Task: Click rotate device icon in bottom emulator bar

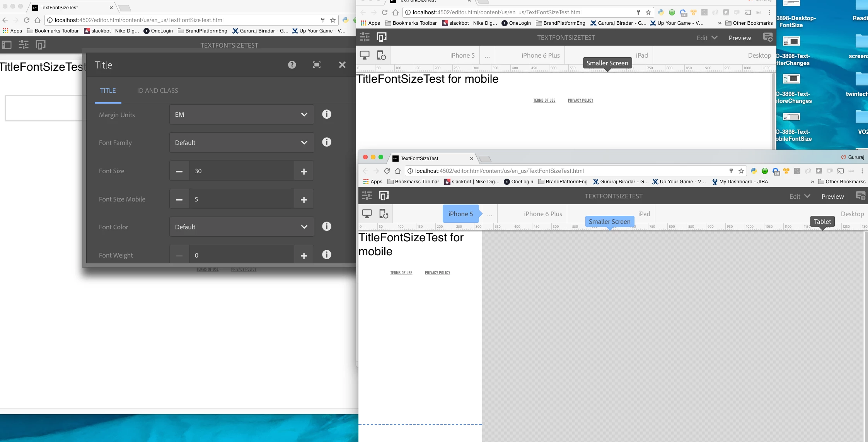Action: [x=384, y=214]
